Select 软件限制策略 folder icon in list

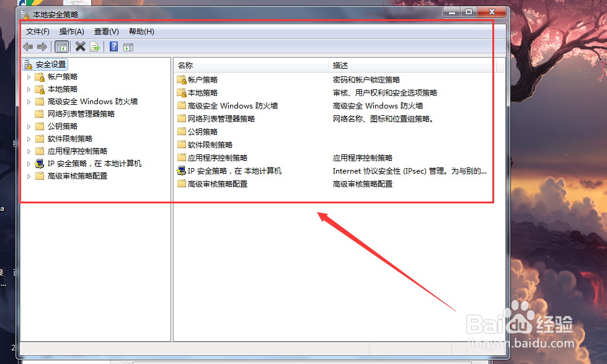(x=182, y=144)
